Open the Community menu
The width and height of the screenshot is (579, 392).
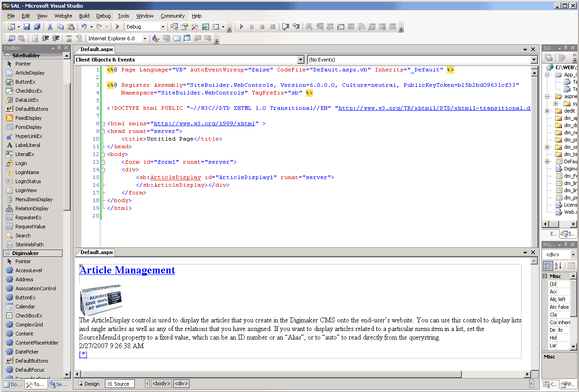[173, 16]
